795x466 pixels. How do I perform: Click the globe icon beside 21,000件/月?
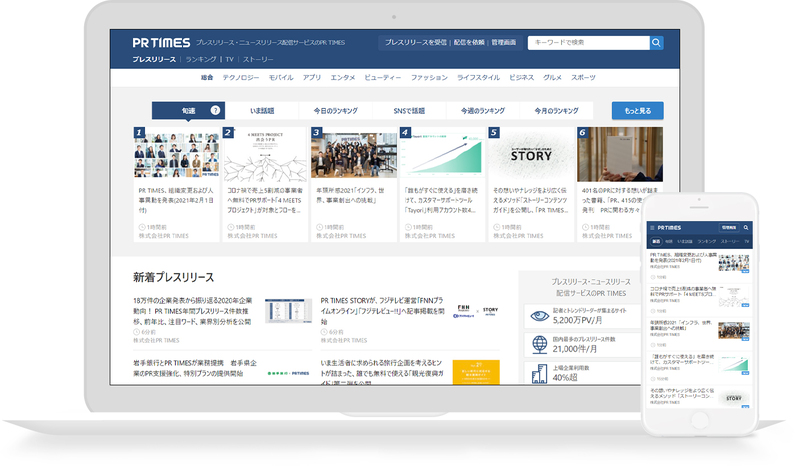pos(539,344)
